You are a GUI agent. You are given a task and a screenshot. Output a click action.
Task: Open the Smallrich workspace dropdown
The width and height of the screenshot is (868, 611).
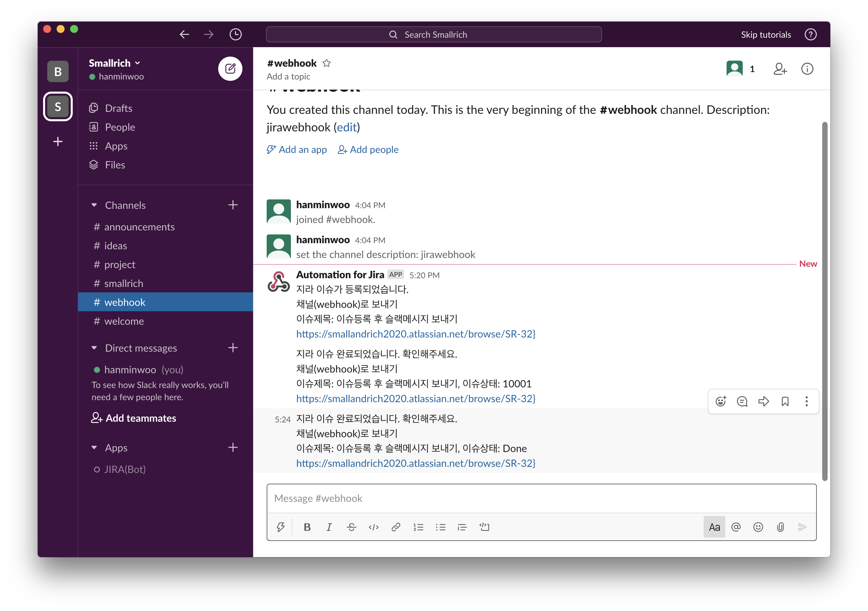(114, 63)
